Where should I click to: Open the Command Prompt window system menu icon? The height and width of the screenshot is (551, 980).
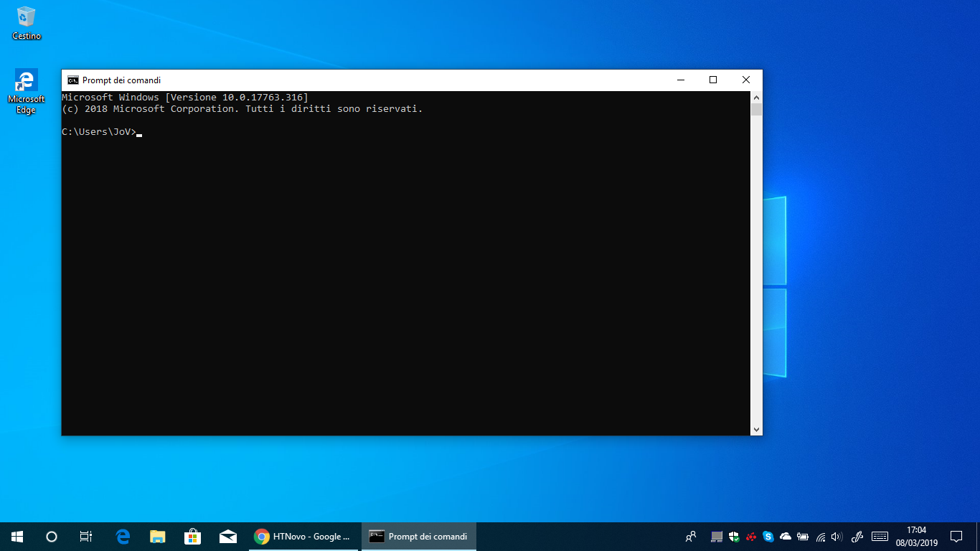(73, 80)
